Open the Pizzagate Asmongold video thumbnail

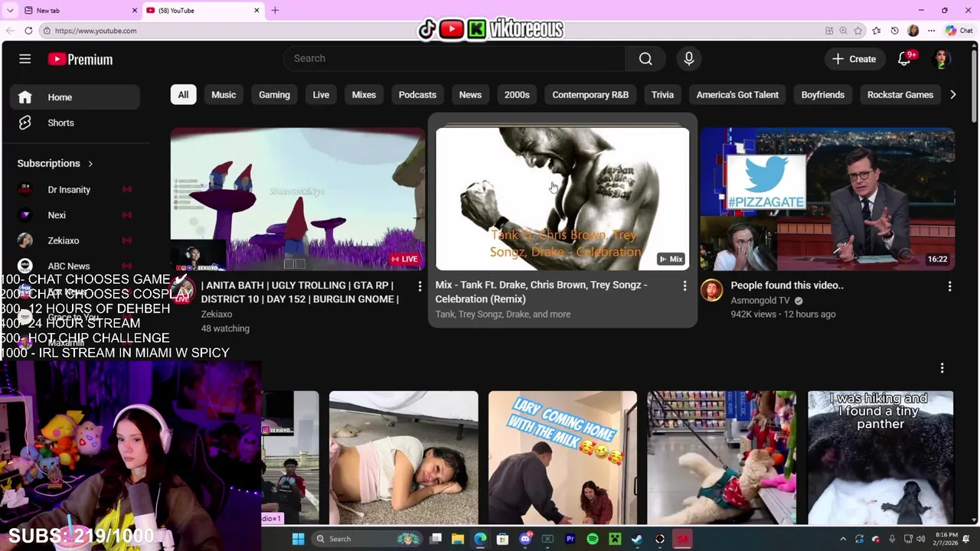827,199
